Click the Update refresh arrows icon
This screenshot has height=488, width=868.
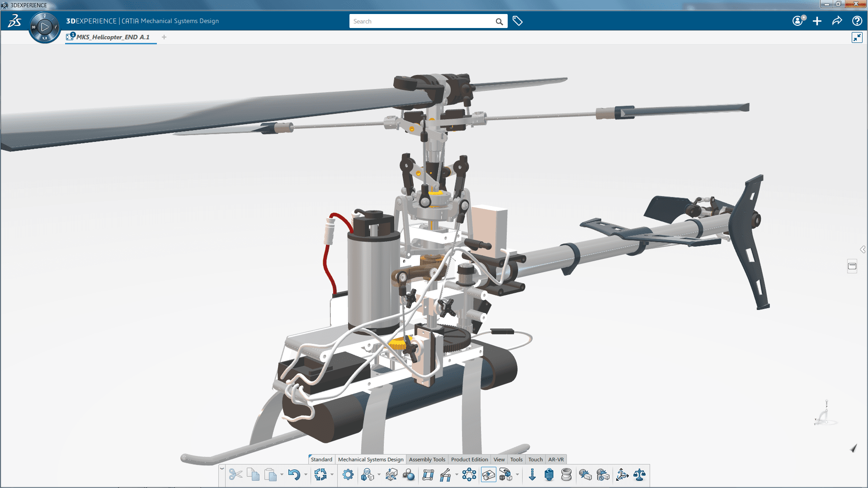[x=321, y=475]
